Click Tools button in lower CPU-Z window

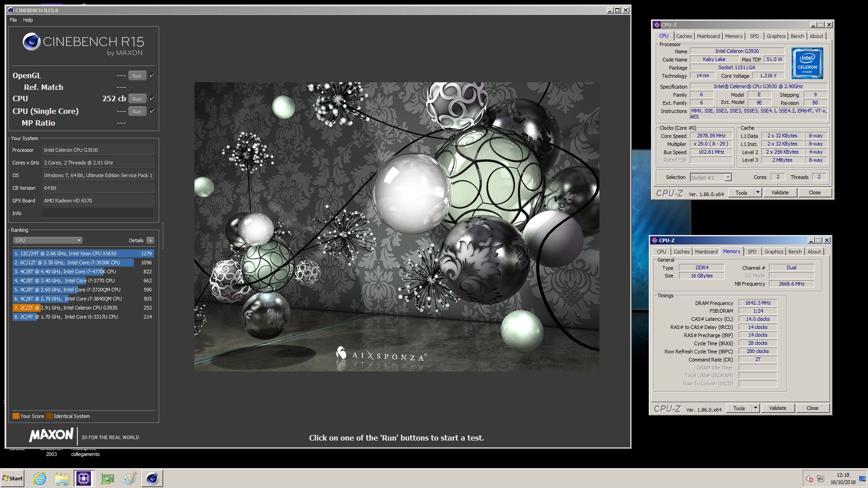(739, 408)
